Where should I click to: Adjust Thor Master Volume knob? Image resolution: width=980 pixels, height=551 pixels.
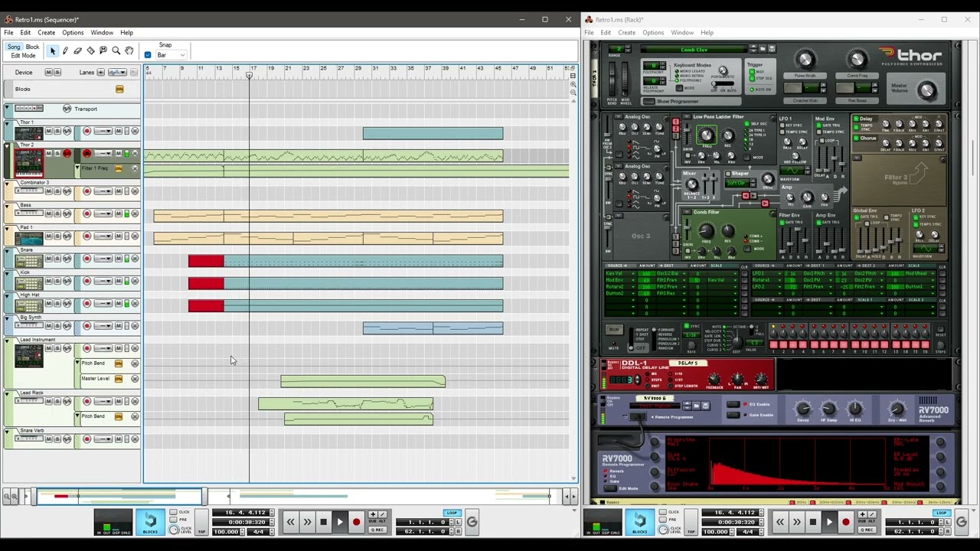coord(926,91)
